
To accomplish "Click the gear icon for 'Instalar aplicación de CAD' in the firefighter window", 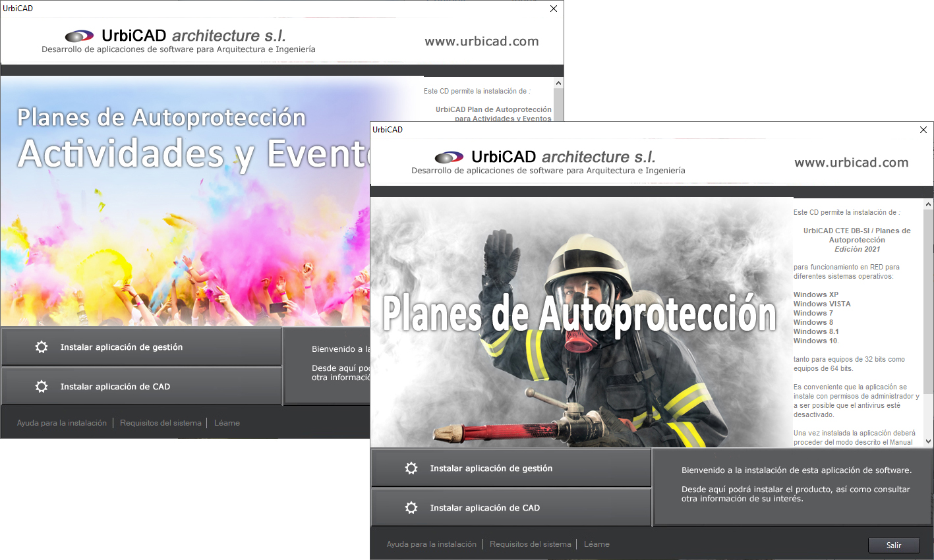I will tap(411, 508).
